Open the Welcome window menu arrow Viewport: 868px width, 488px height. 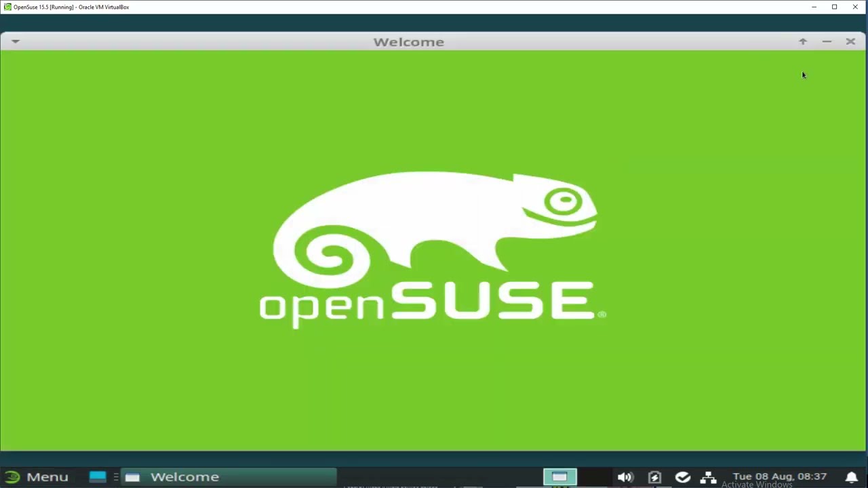pos(15,41)
